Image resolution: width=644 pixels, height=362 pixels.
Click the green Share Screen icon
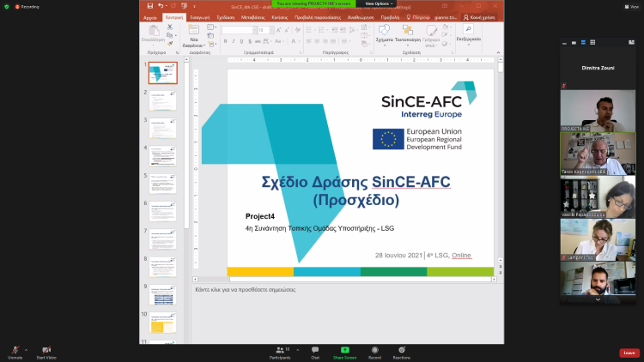[x=344, y=350]
